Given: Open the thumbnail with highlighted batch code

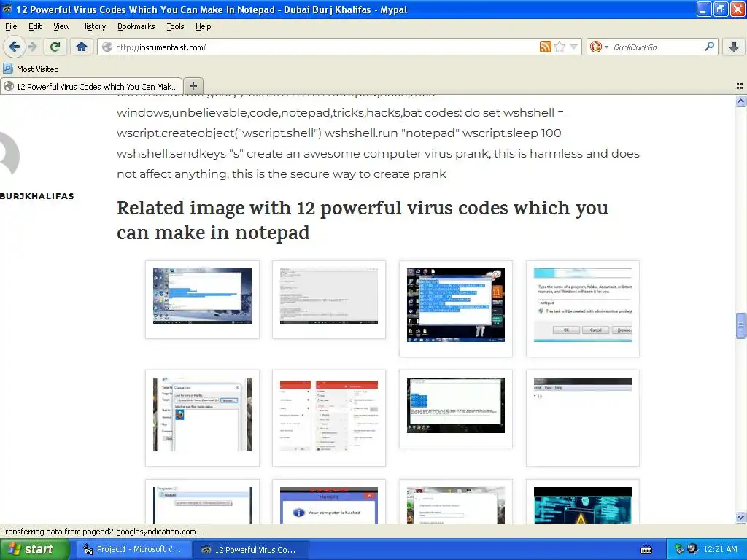Looking at the screenshot, I should click(455, 305).
